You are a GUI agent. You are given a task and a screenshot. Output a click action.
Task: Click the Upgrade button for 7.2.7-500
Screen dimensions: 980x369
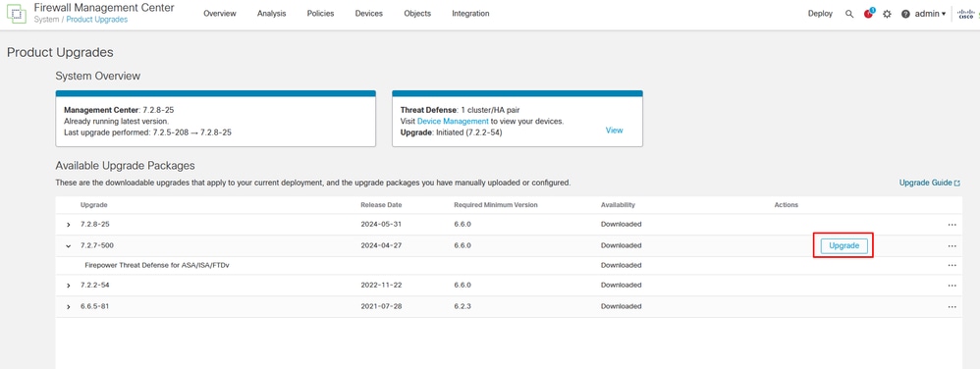[x=844, y=246]
